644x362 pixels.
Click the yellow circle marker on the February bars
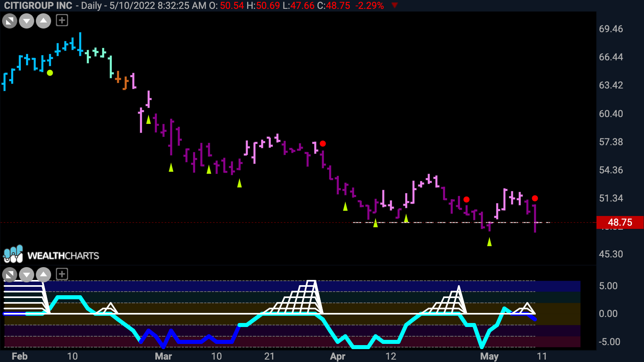pyautogui.click(x=50, y=73)
